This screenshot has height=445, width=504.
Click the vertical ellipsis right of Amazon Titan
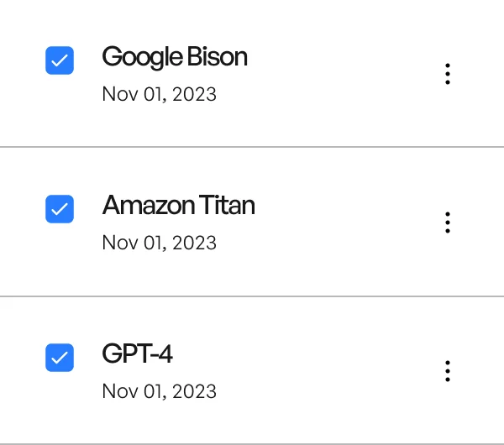tap(448, 222)
